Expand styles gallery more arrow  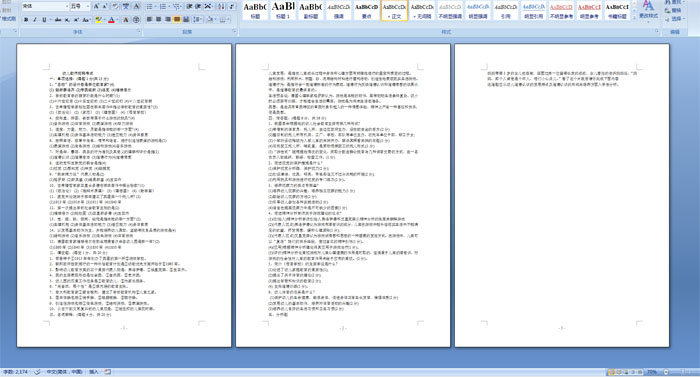tap(634, 18)
